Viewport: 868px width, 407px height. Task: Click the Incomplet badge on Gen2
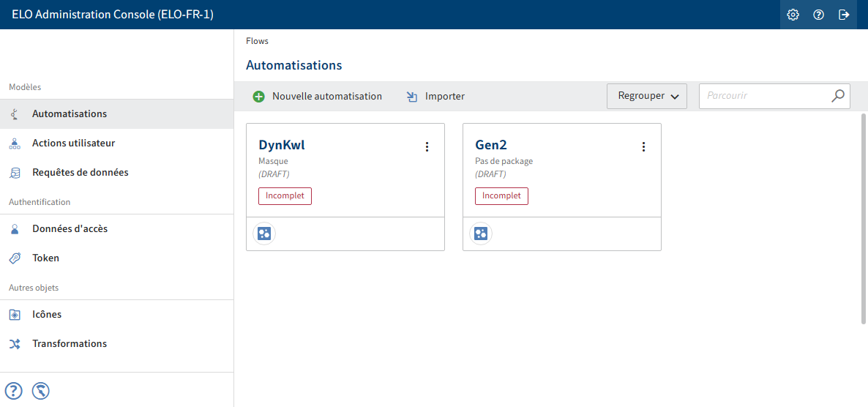click(501, 196)
